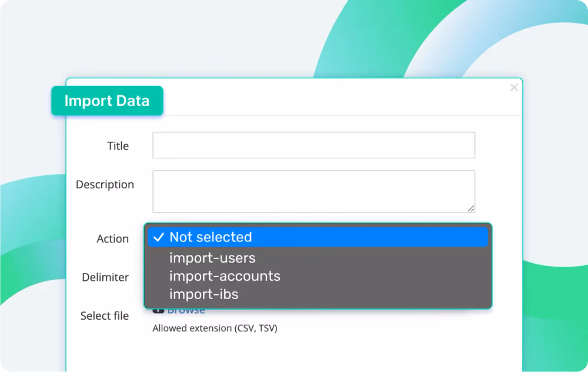Open the Browse file link
Image resolution: width=588 pixels, height=372 pixels.
(186, 311)
